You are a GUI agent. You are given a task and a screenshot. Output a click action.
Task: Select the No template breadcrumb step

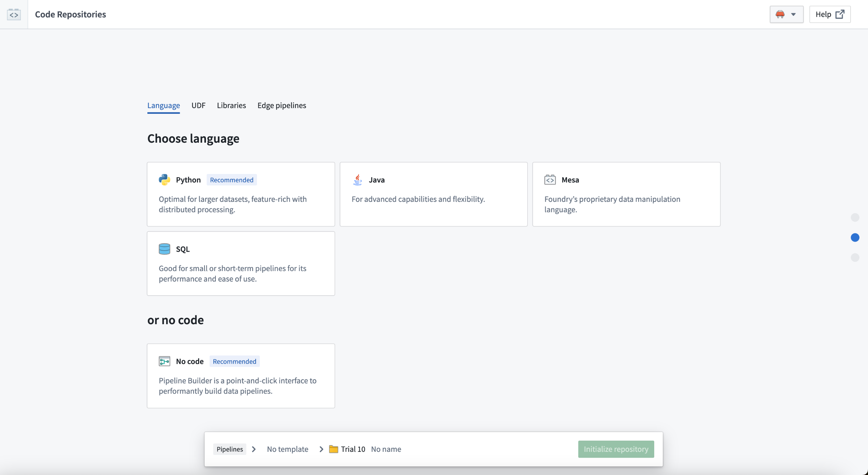point(287,449)
